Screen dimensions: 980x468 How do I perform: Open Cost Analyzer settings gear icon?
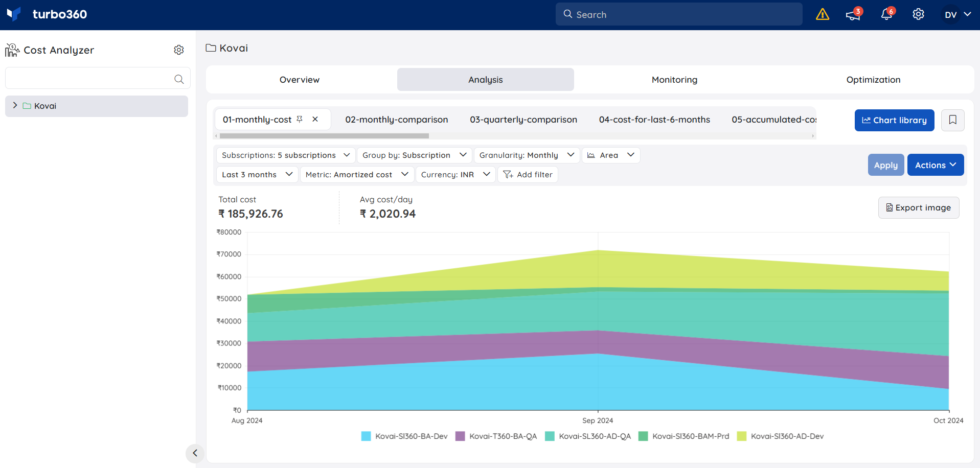point(179,50)
